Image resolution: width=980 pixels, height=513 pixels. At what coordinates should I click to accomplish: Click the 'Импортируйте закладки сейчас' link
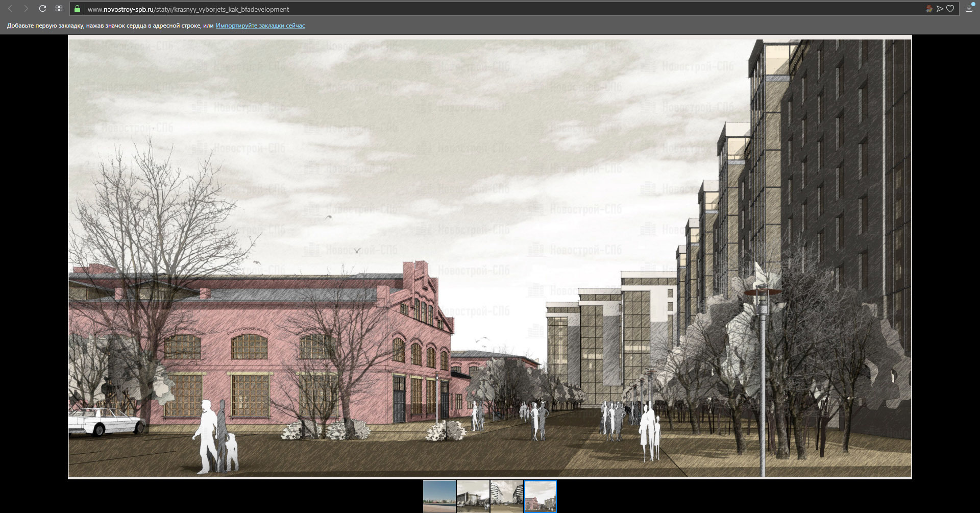[x=260, y=26]
